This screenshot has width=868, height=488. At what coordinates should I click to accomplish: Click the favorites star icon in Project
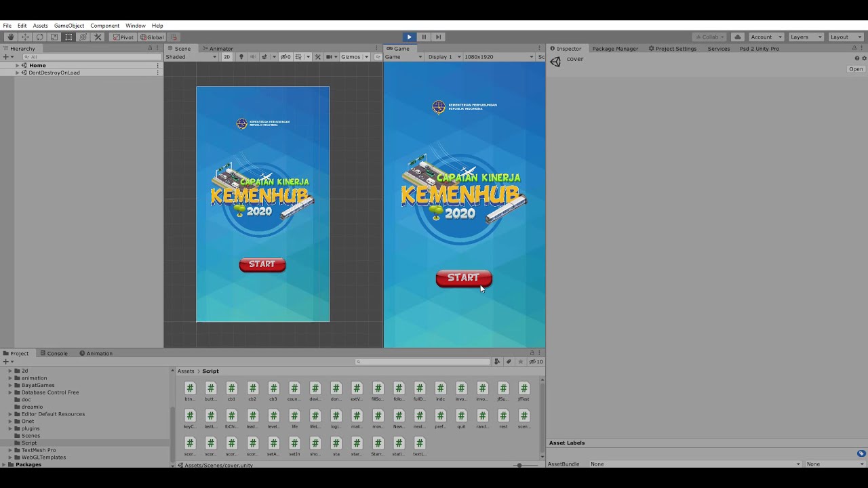click(x=520, y=362)
